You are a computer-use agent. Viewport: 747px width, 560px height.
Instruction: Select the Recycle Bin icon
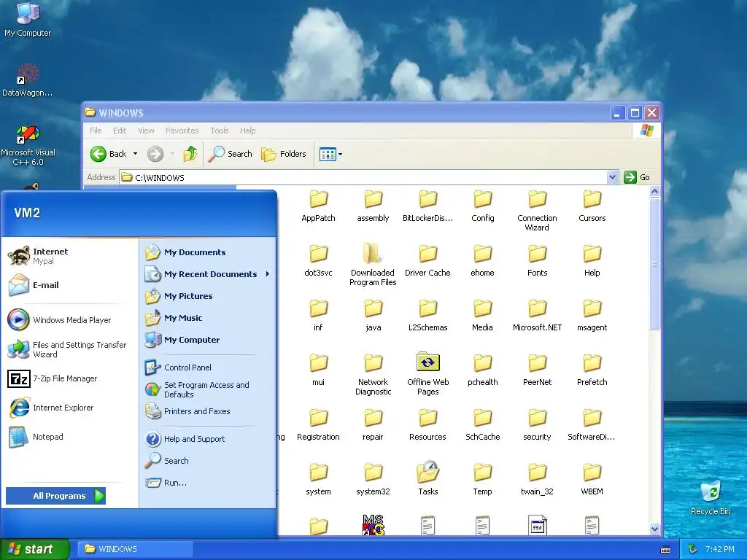711,498
